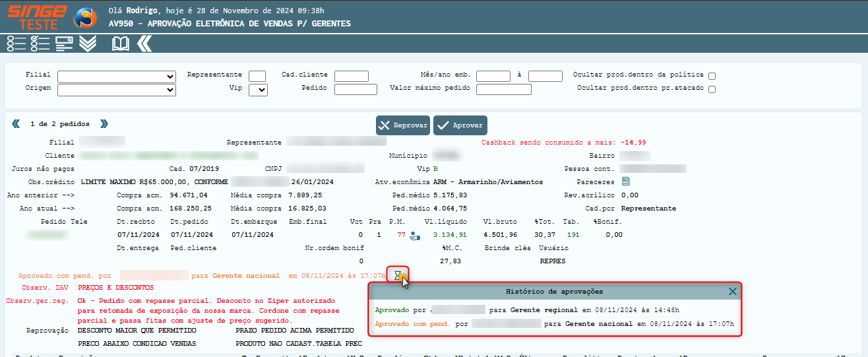The width and height of the screenshot is (868, 357).
Task: Enable Ocultar prod.dentro da política checkbox
Action: [x=712, y=76]
